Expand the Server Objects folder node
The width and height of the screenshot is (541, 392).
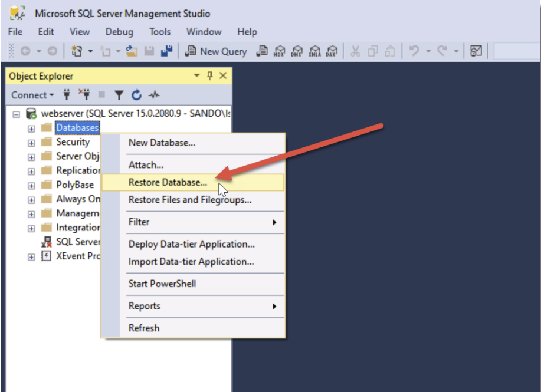(31, 157)
